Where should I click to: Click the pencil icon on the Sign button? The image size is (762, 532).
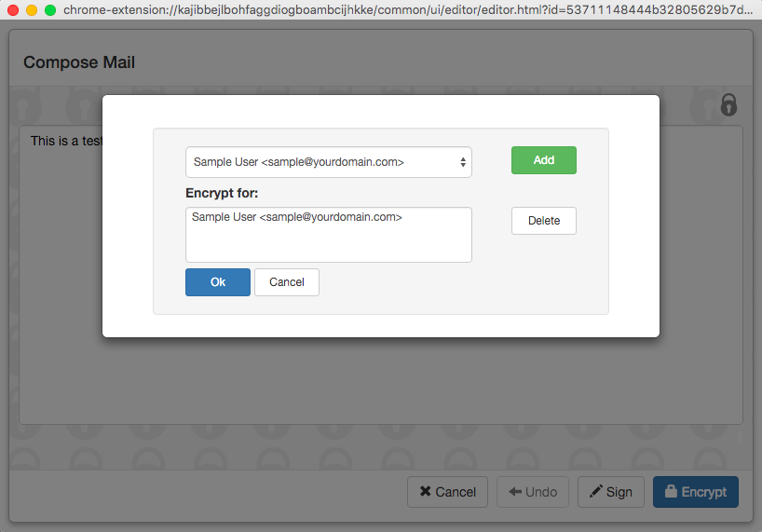594,492
